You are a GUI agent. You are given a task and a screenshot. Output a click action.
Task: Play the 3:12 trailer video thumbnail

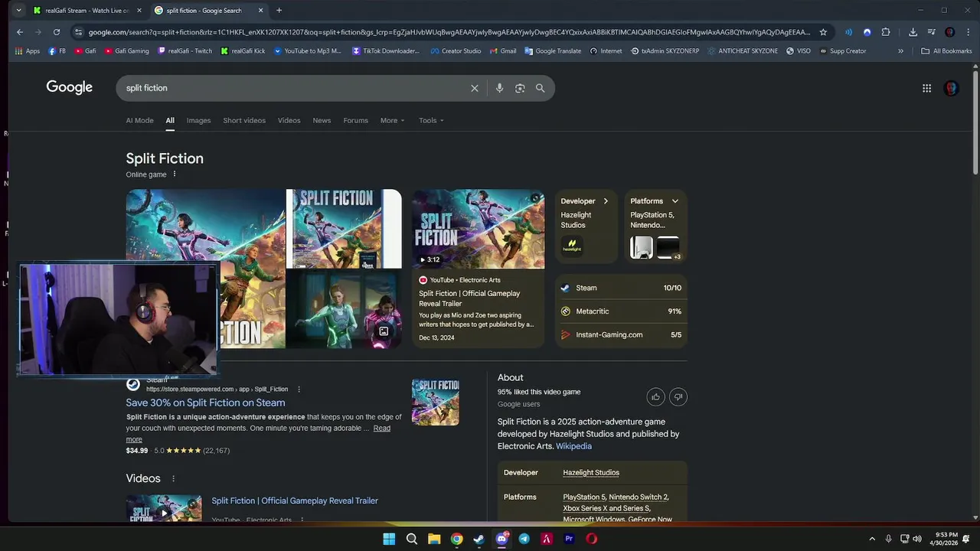point(479,229)
